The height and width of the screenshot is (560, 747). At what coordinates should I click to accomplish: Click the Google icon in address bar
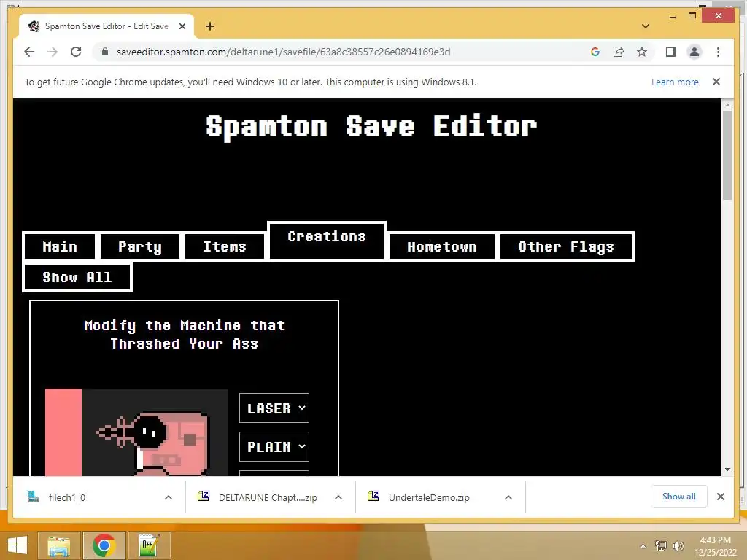coord(595,52)
